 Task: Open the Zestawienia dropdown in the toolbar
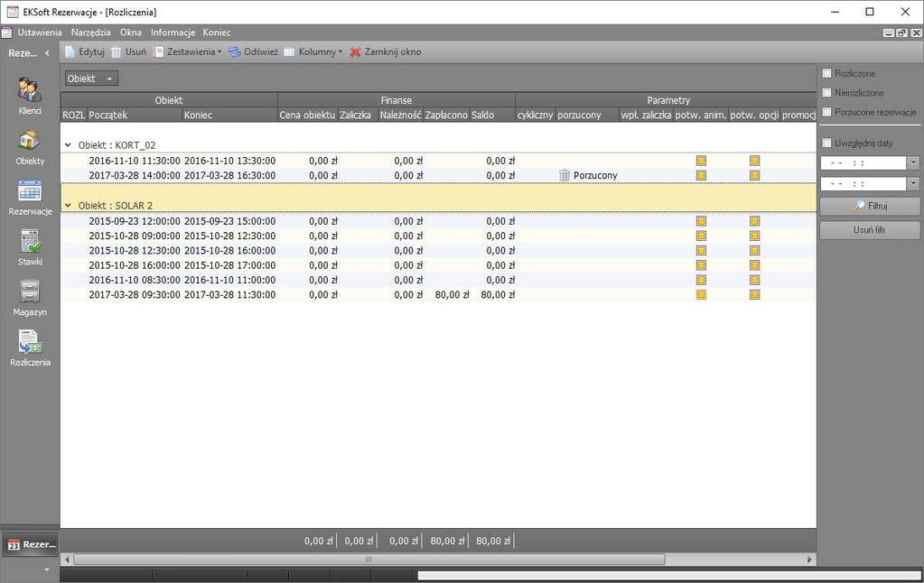187,51
